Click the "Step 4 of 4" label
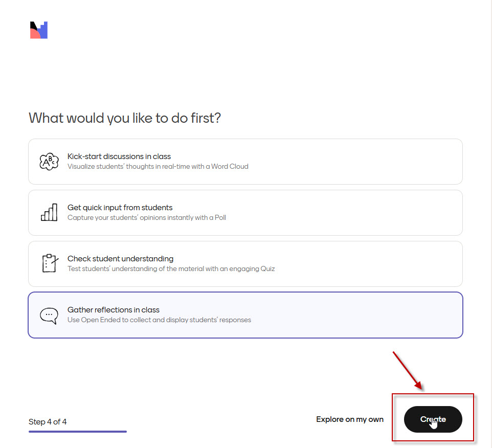 click(x=48, y=422)
